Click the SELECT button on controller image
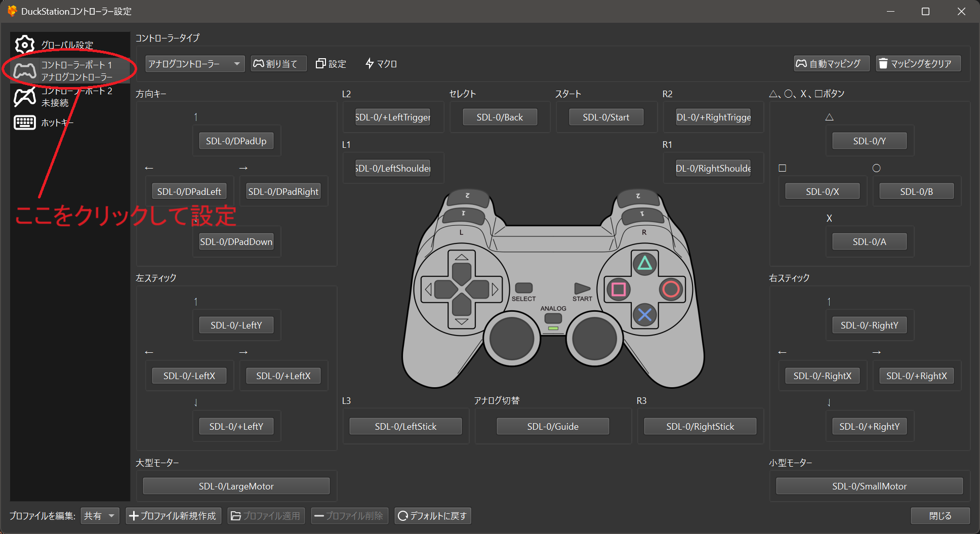The height and width of the screenshot is (534, 980). click(523, 288)
